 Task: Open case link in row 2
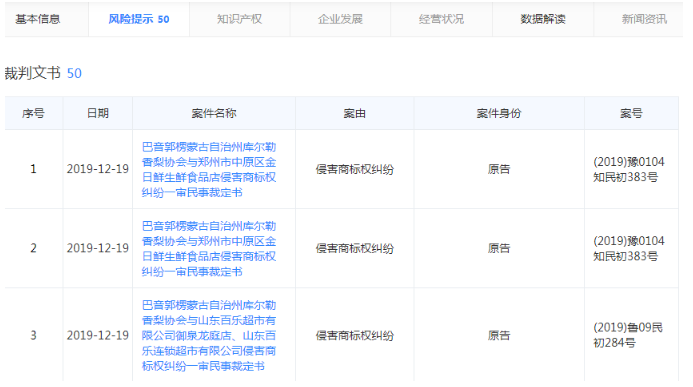click(209, 249)
